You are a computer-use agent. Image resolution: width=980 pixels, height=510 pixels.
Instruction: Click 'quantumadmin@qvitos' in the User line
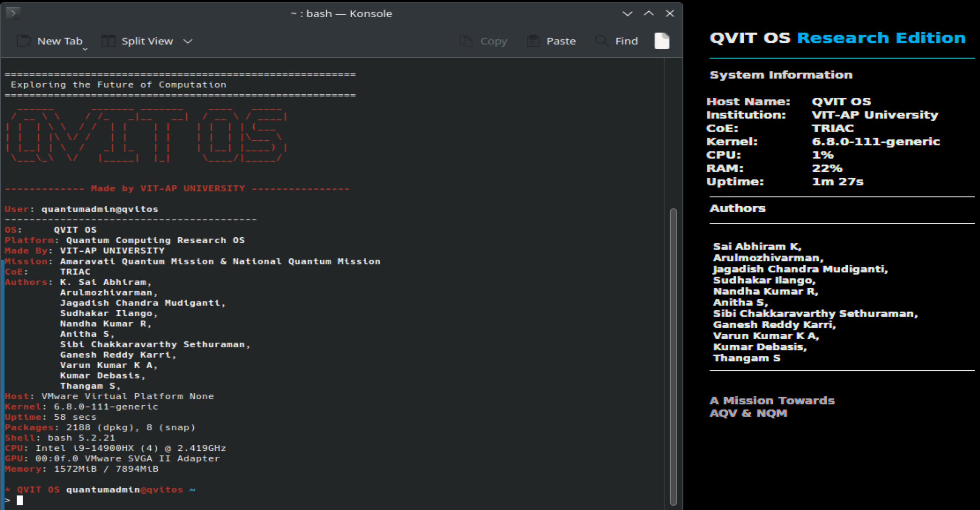(100, 209)
